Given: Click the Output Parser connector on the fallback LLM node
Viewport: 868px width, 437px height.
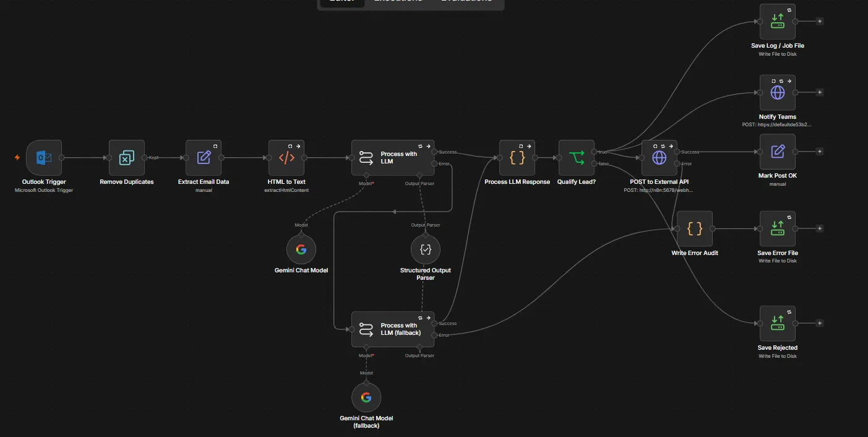Looking at the screenshot, I should coord(419,347).
